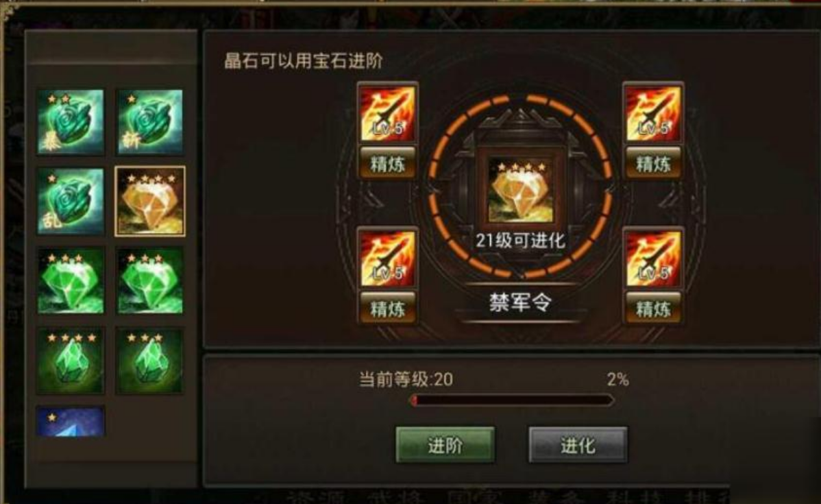
Task: Pick the three-star dark green shard gem
Action: coord(149,361)
